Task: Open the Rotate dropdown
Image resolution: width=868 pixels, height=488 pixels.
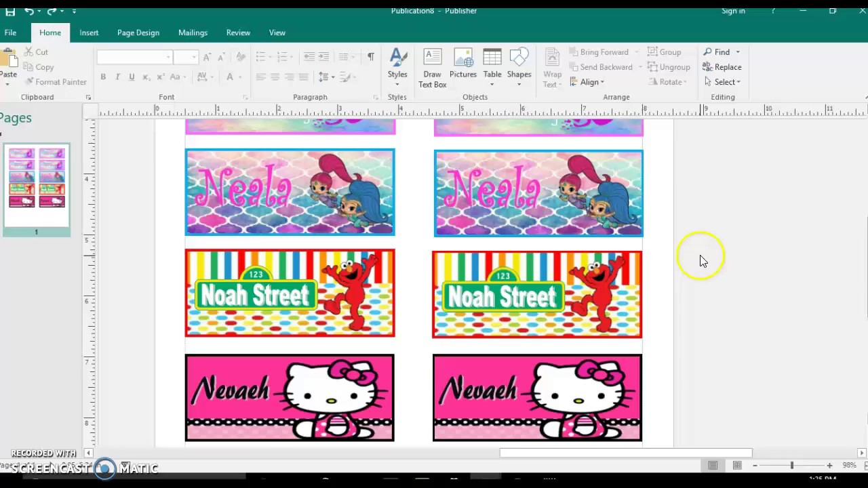Action: pyautogui.click(x=668, y=82)
